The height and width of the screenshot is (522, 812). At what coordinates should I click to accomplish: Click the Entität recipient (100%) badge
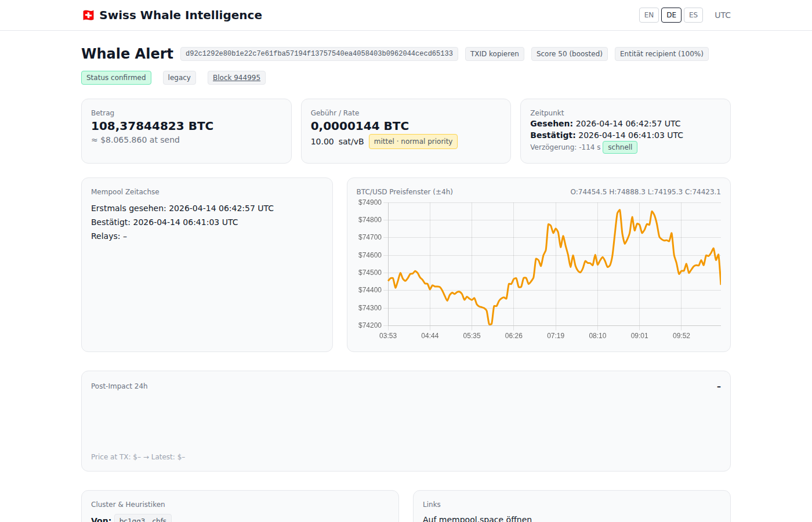662,54
